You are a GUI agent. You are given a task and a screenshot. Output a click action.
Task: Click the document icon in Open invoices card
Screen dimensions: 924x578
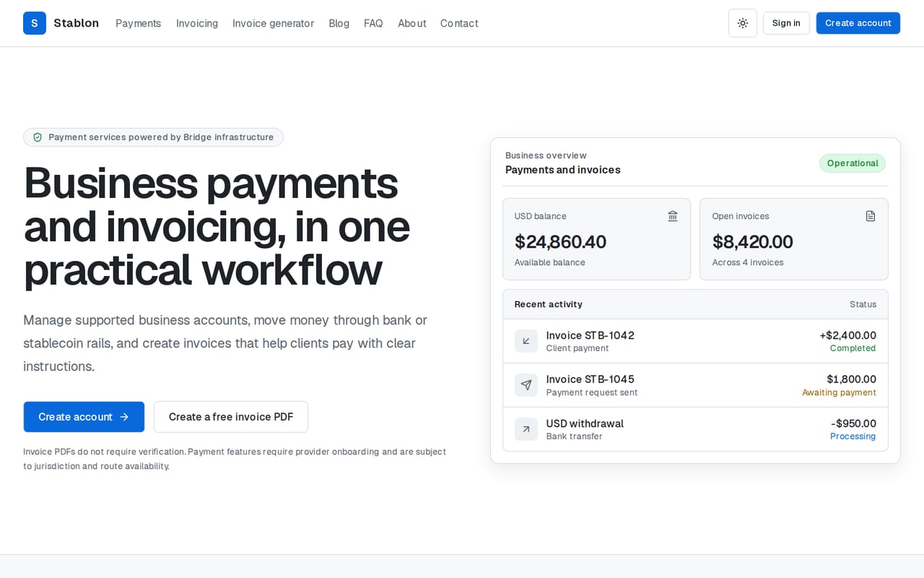coord(871,216)
